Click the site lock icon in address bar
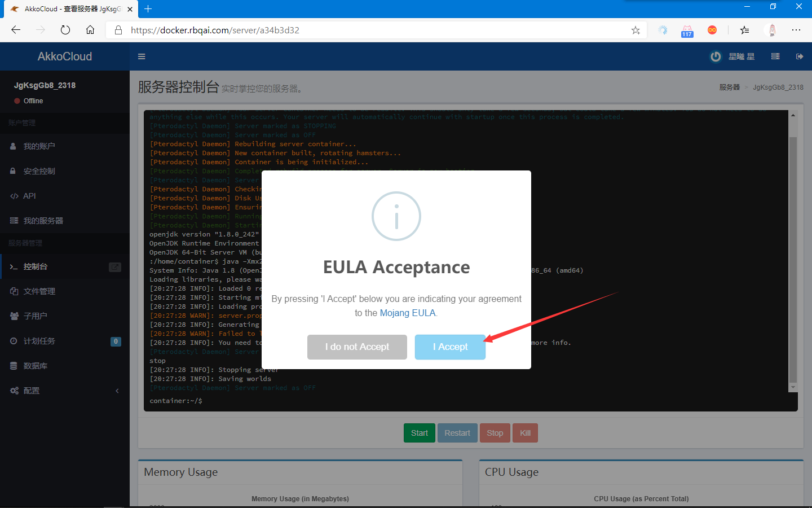The width and height of the screenshot is (812, 508). point(118,30)
